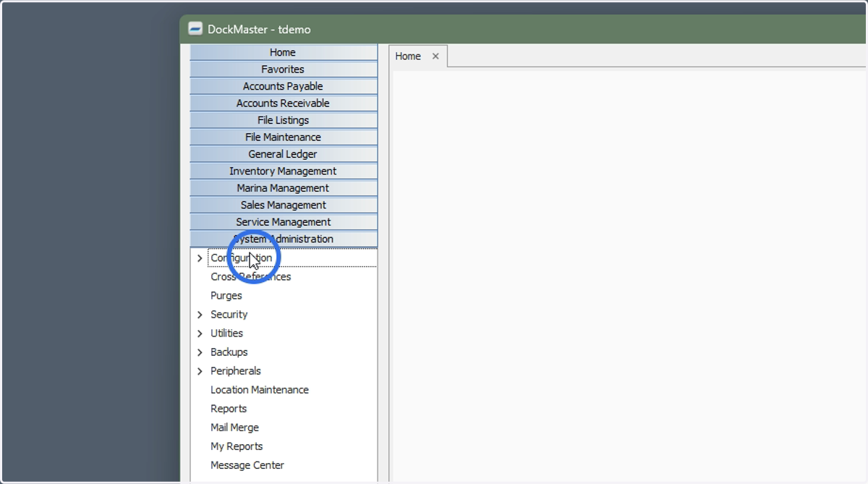Close the Home tab with its X
Image resolution: width=868 pixels, height=484 pixels.
pyautogui.click(x=435, y=56)
